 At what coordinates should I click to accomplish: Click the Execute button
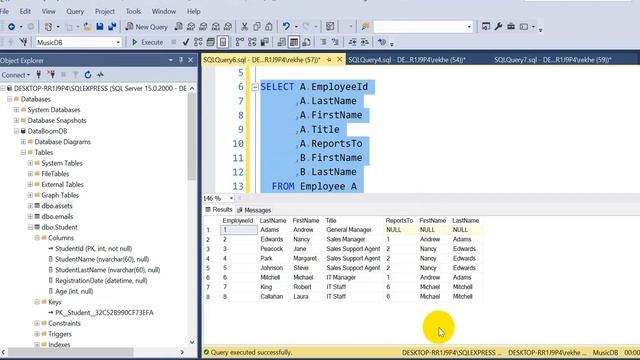(147, 42)
